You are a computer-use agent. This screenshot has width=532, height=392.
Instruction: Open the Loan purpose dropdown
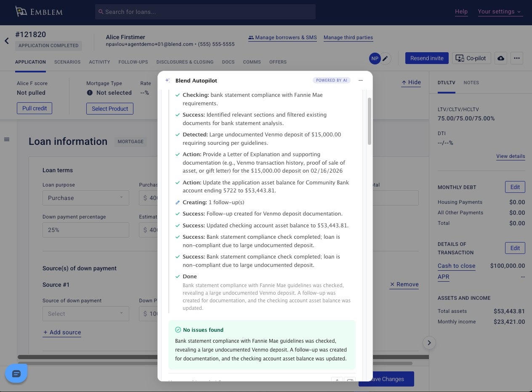[85, 198]
